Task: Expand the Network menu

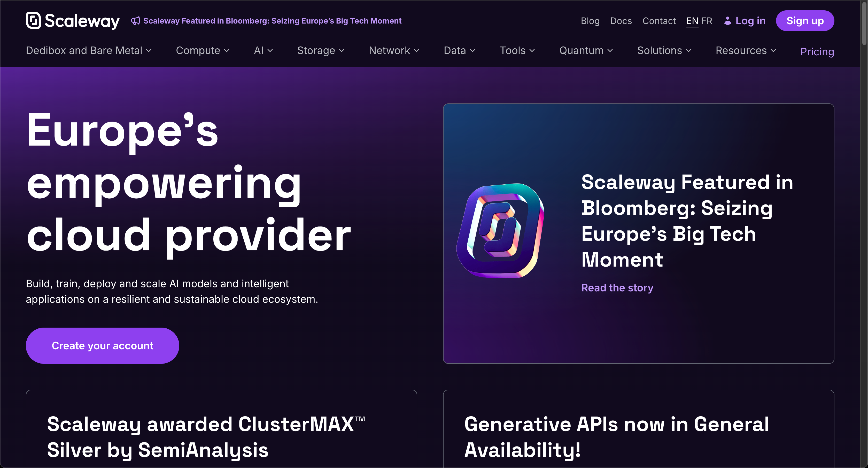Action: tap(394, 51)
